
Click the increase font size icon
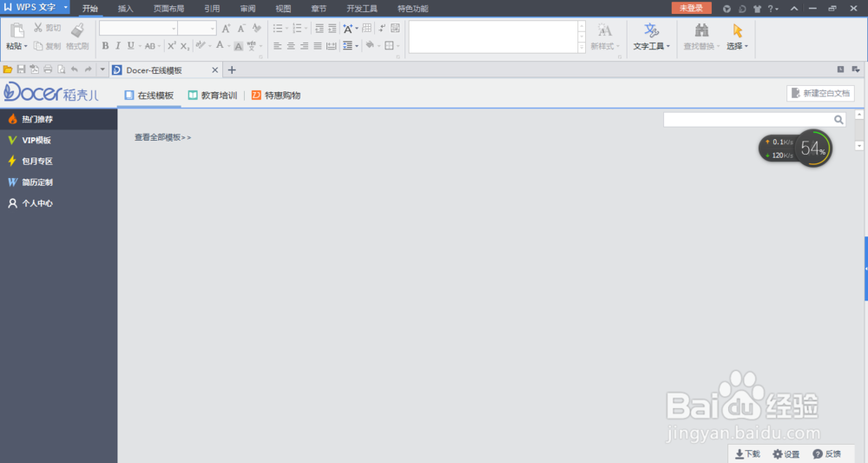coord(226,29)
